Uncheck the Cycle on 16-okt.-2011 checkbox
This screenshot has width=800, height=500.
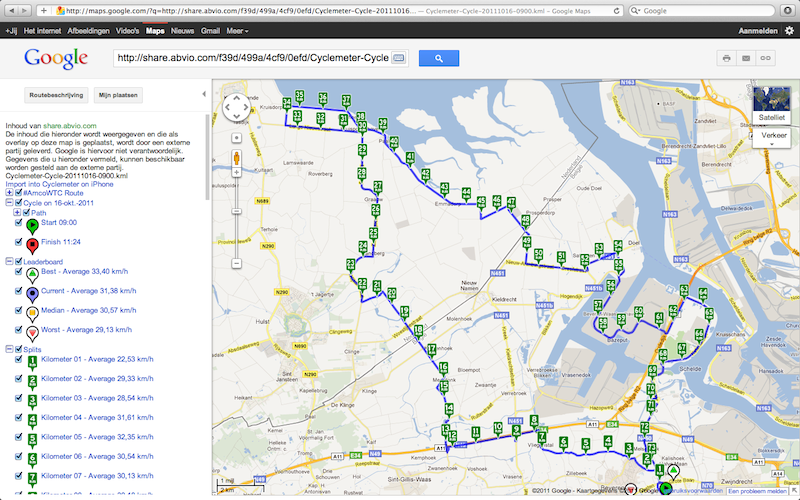coord(19,203)
